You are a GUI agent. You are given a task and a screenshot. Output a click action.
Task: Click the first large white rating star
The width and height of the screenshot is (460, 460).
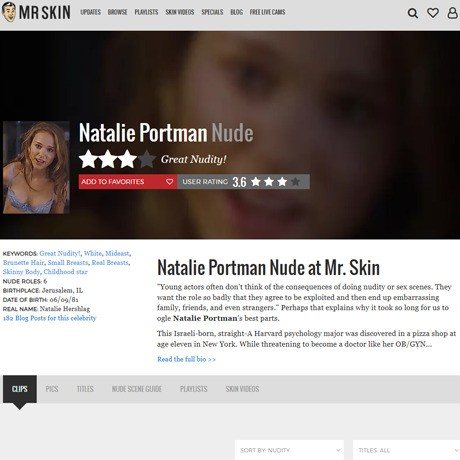(x=88, y=159)
